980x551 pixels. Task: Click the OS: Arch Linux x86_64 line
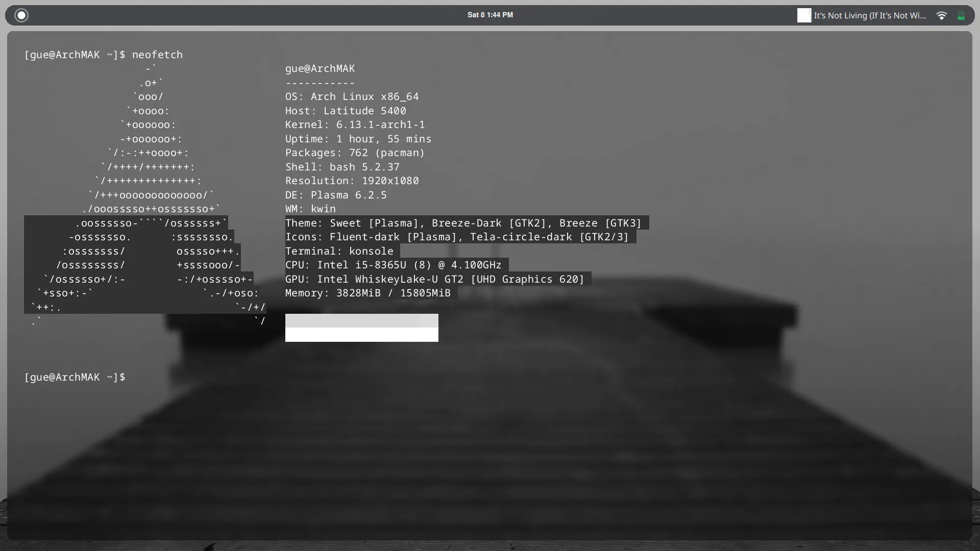pyautogui.click(x=352, y=96)
